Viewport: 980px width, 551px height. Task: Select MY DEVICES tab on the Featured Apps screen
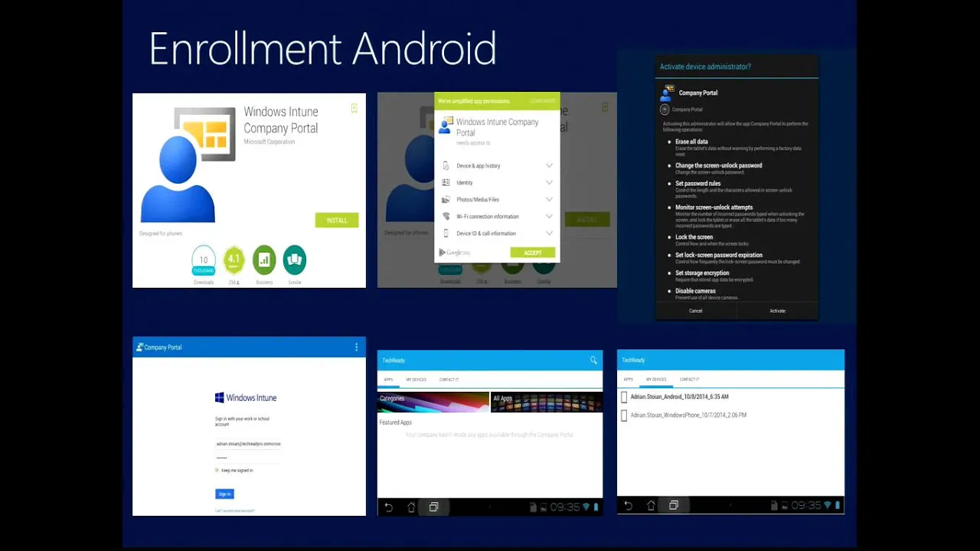[416, 380]
